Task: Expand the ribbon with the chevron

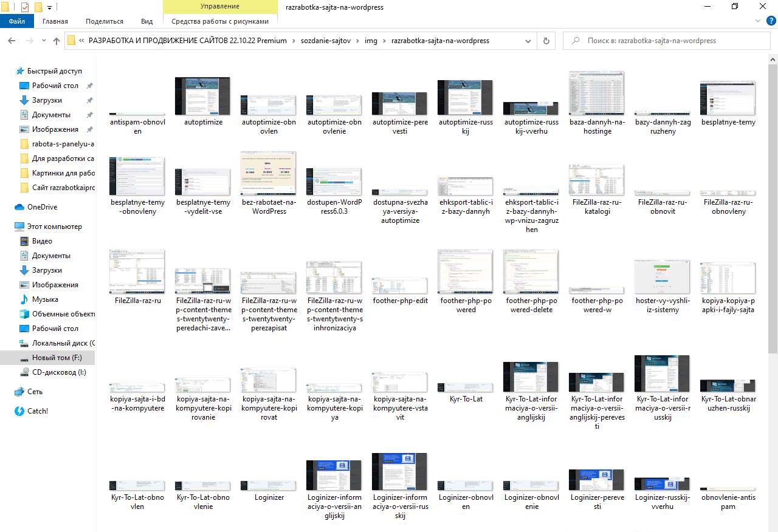Action: [x=757, y=21]
